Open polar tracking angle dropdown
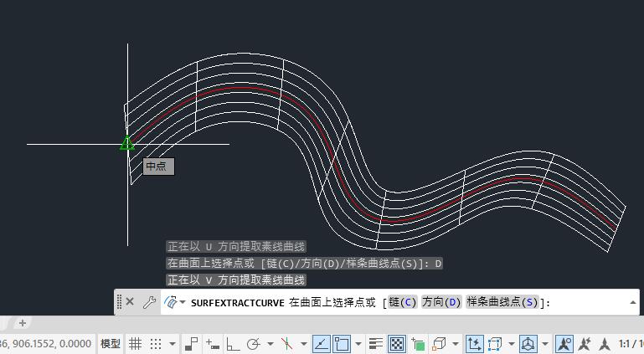The height and width of the screenshot is (354, 644). 270,343
